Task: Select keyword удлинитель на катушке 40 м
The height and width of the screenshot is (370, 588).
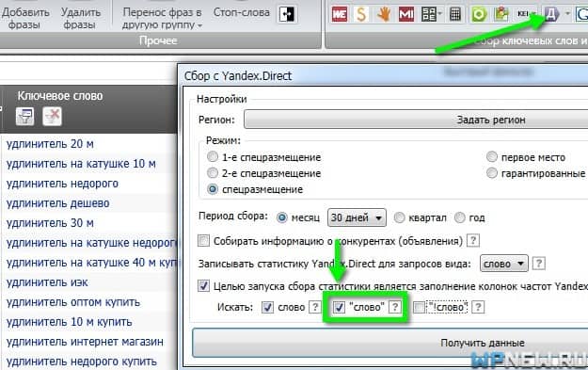Action: pyautogui.click(x=91, y=263)
